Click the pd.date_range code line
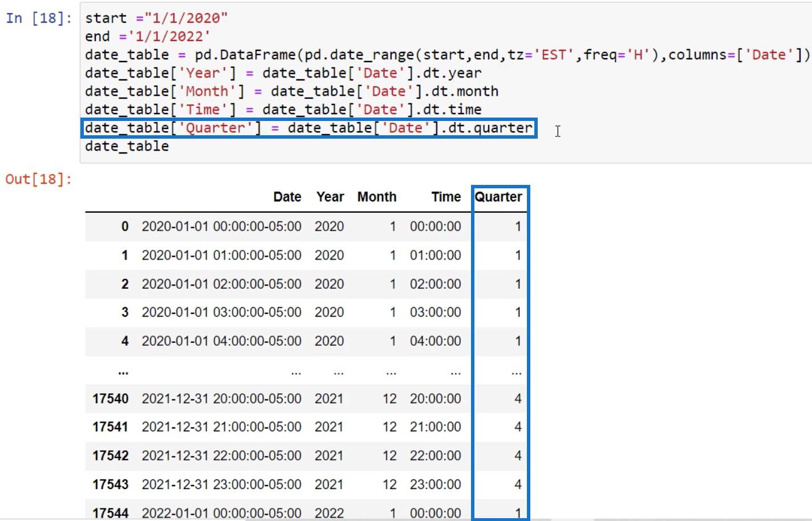 point(448,55)
